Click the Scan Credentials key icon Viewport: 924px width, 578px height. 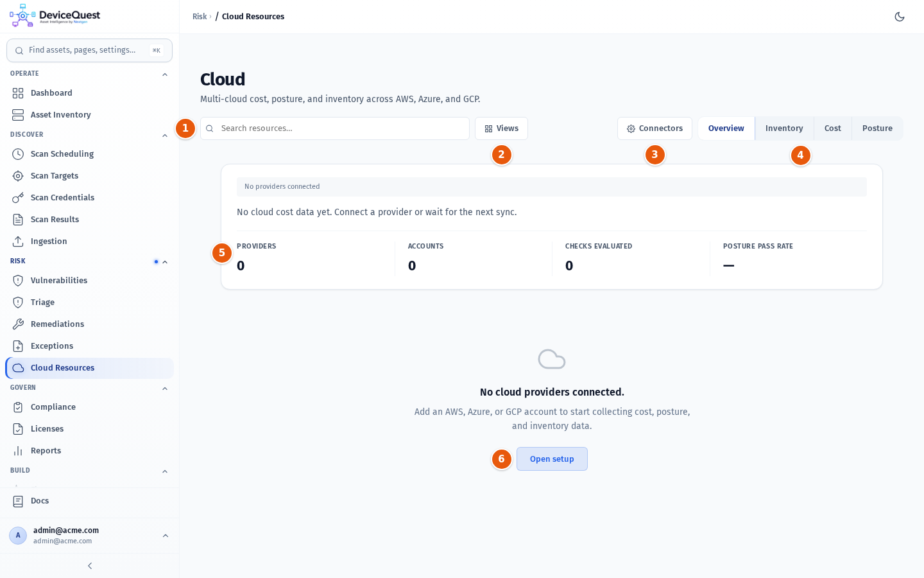18,198
